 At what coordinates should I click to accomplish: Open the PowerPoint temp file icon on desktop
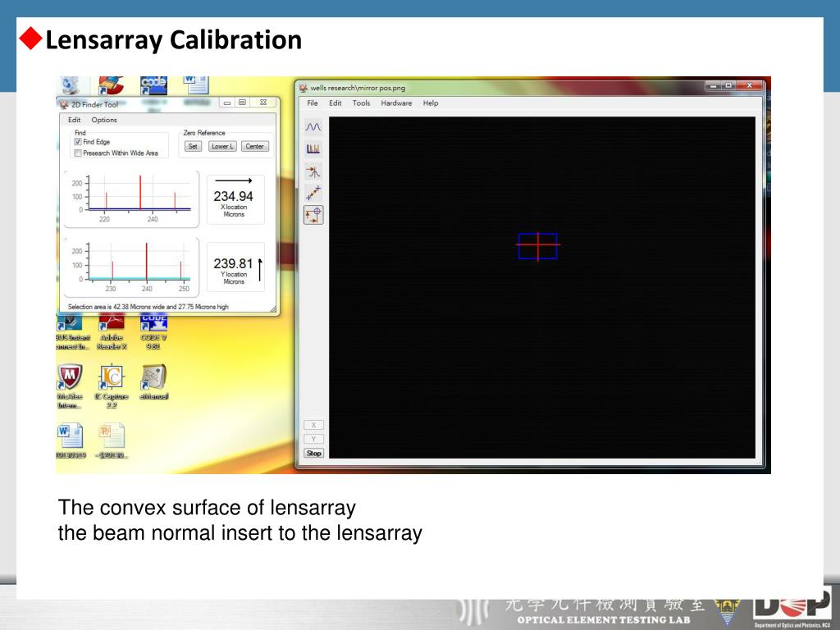(112, 441)
